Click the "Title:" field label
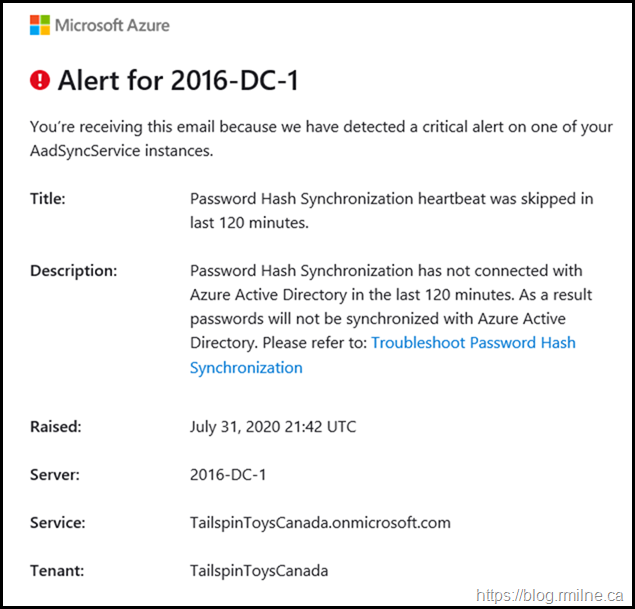Image resolution: width=635 pixels, height=609 pixels. [48, 199]
